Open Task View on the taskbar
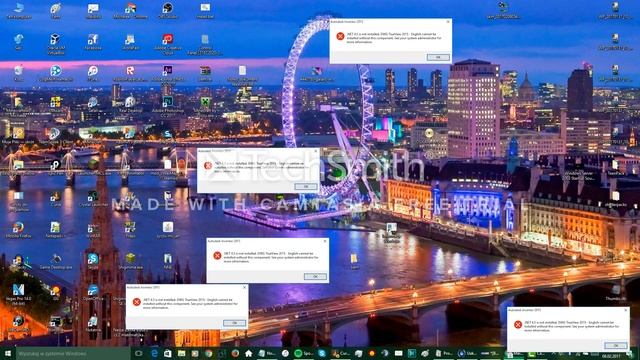The width and height of the screenshot is (640, 360). pyautogui.click(x=139, y=353)
